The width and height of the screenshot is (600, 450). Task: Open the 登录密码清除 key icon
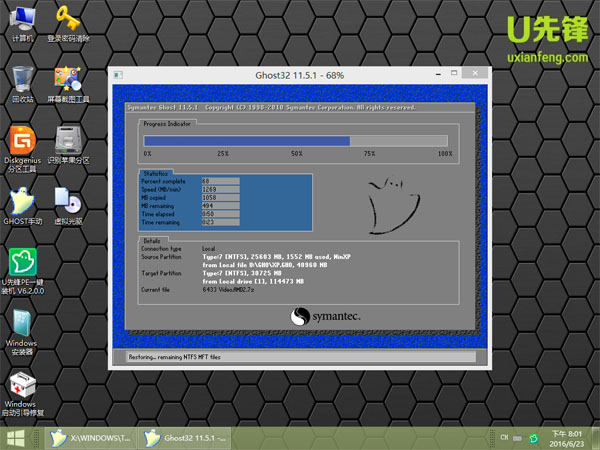click(x=68, y=20)
